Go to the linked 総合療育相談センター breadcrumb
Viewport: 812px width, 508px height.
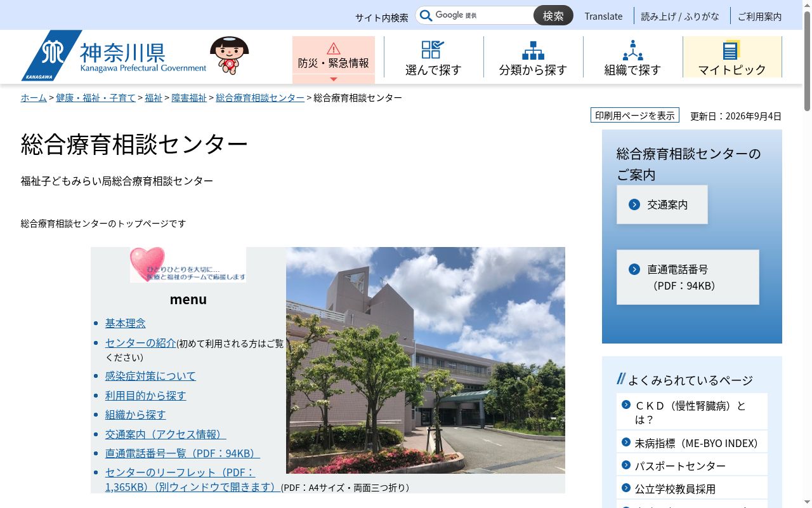[x=260, y=98]
